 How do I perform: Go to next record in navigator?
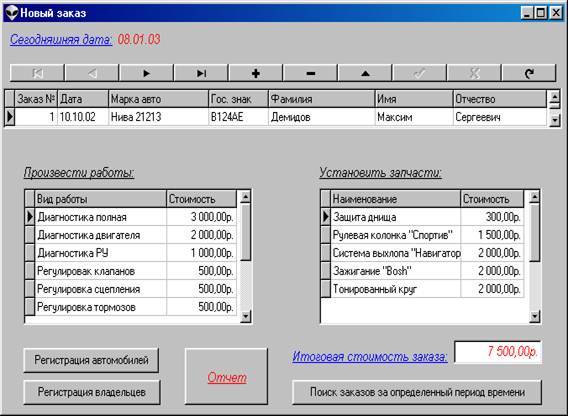click(x=146, y=73)
